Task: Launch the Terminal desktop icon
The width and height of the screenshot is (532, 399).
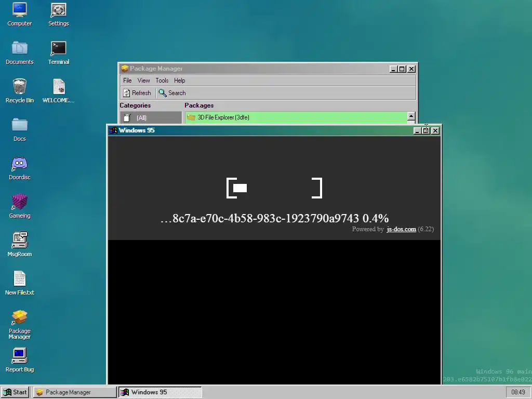Action: coord(58,52)
